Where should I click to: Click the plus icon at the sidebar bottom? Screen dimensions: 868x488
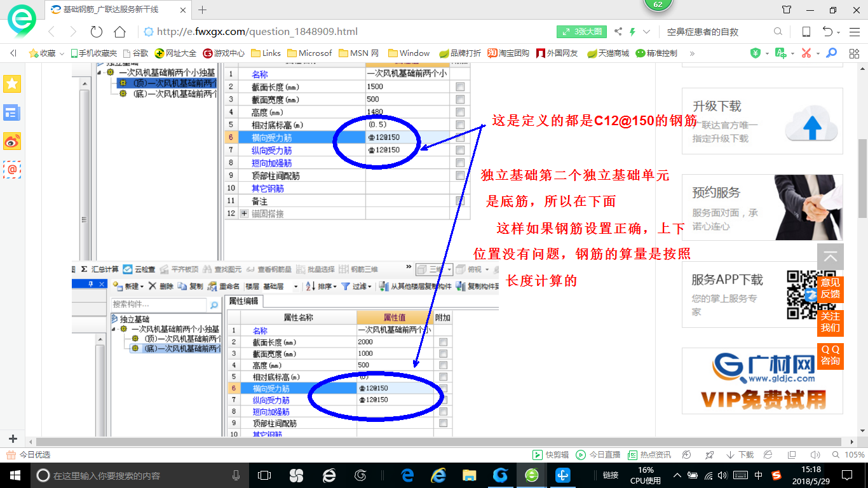point(13,439)
